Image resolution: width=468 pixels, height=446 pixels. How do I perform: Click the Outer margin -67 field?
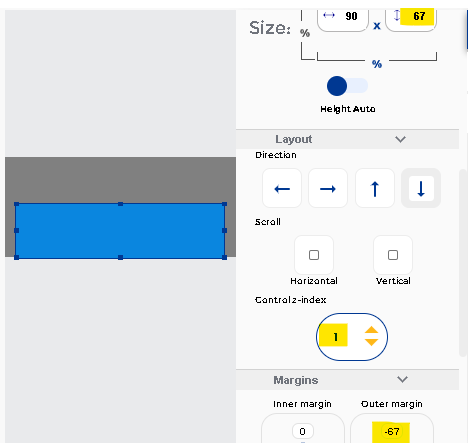pos(391,432)
